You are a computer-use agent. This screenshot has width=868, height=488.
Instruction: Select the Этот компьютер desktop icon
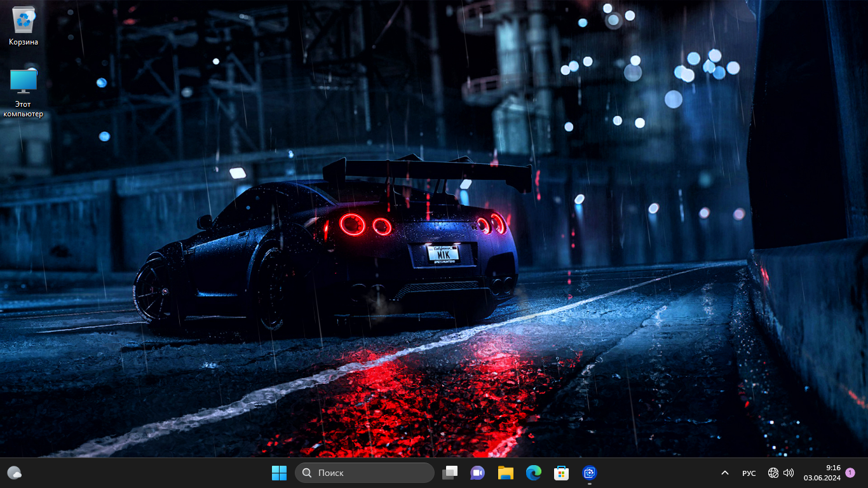(24, 93)
